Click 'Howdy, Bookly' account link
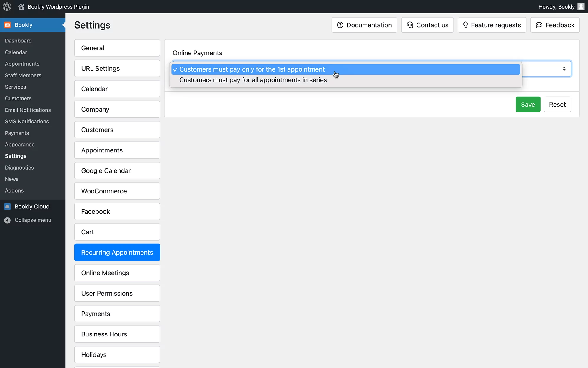Viewport: 588px width, 368px height. tap(557, 6)
